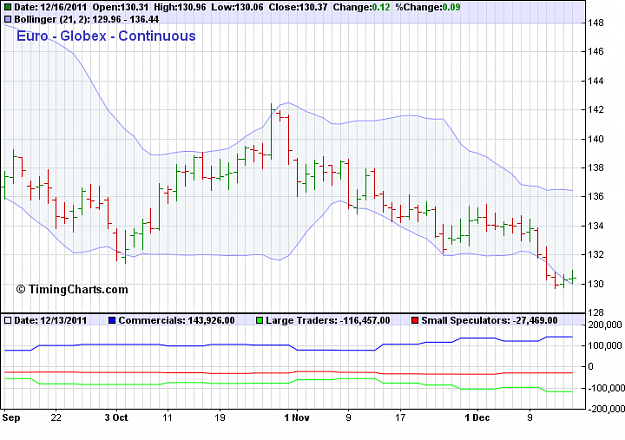This screenshot has width=625, height=440.
Task: Click the %Change:0.09 value
Action: pos(428,7)
